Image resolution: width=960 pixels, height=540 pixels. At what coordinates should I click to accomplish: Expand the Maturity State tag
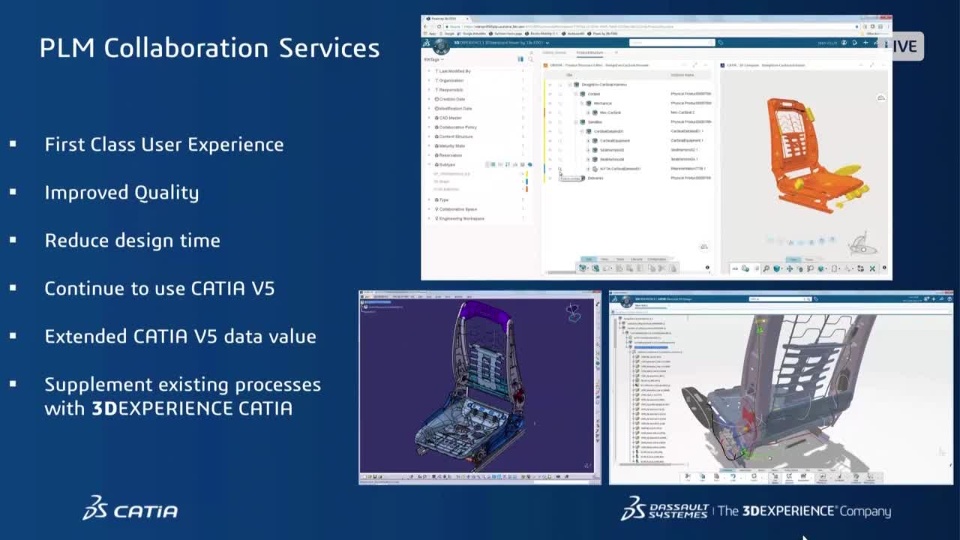(x=429, y=146)
